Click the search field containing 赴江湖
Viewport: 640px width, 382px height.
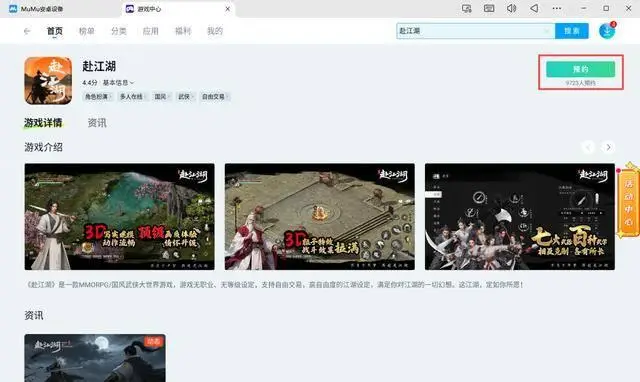[476, 31]
